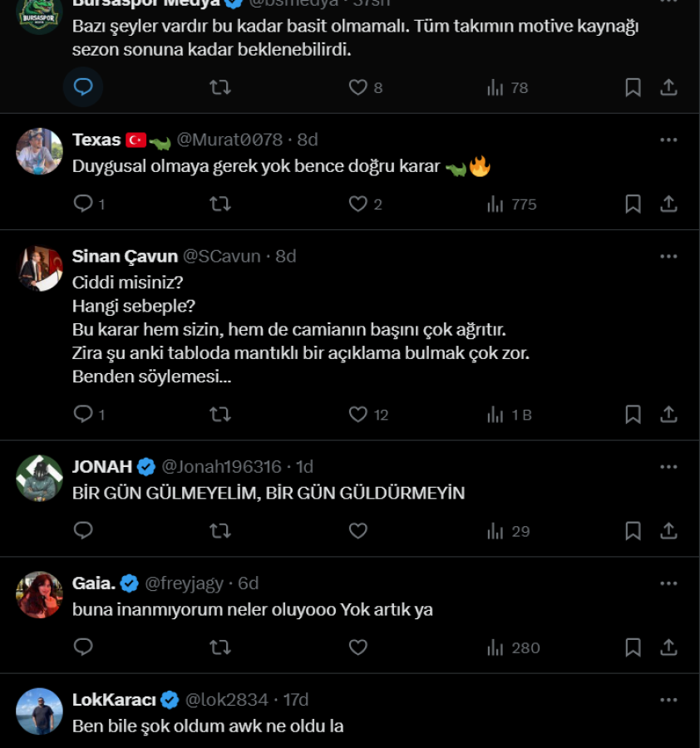View analytics on Gaia.'s tweet
The image size is (700, 748).
point(513,647)
